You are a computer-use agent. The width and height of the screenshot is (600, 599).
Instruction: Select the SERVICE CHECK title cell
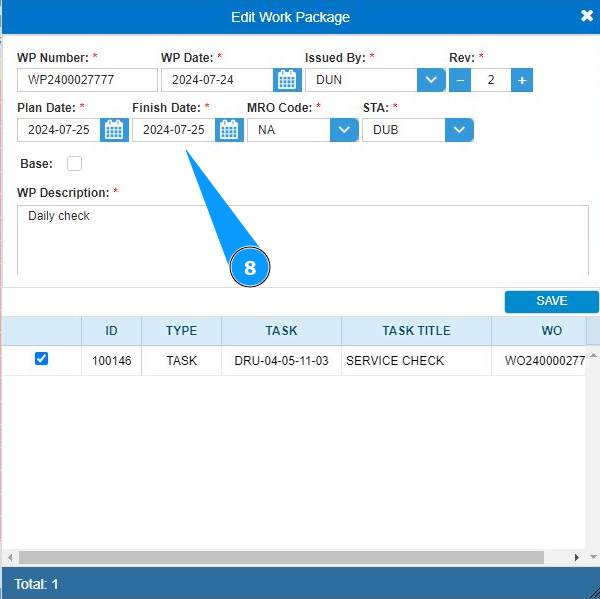click(416, 361)
